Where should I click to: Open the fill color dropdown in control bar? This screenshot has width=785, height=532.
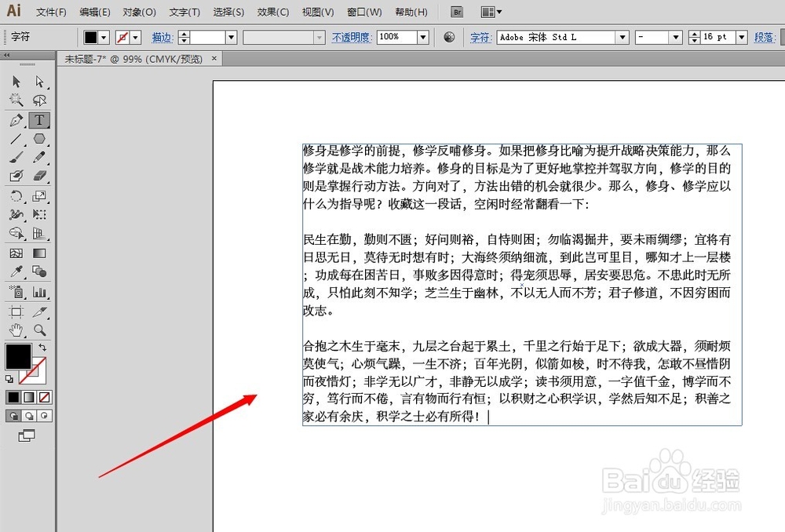tap(104, 37)
